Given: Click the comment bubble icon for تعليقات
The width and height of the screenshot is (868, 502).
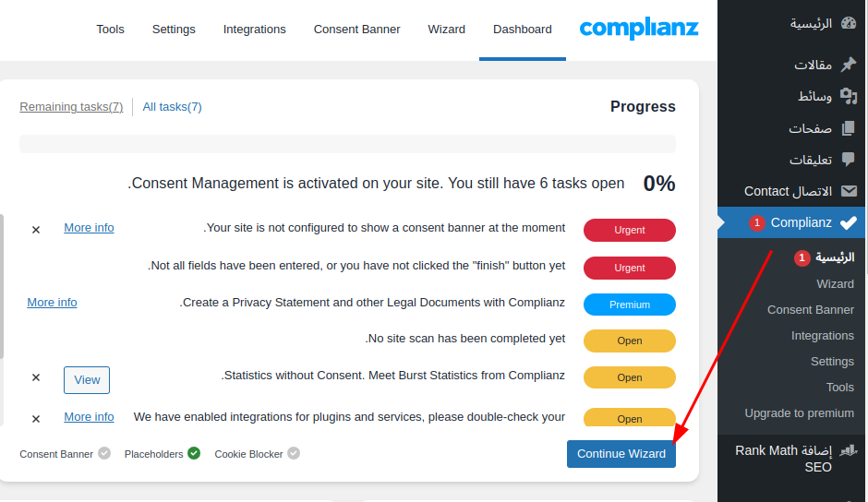Looking at the screenshot, I should coord(849,160).
